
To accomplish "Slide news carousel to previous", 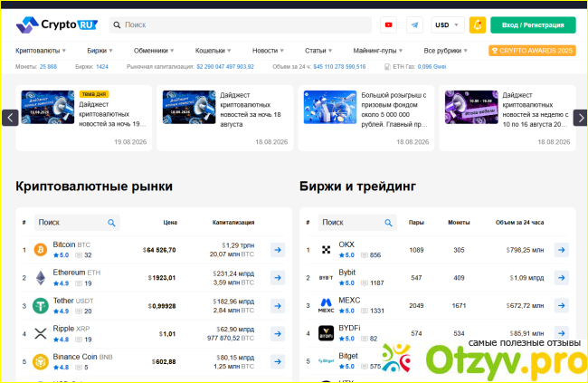I will click(x=10, y=118).
